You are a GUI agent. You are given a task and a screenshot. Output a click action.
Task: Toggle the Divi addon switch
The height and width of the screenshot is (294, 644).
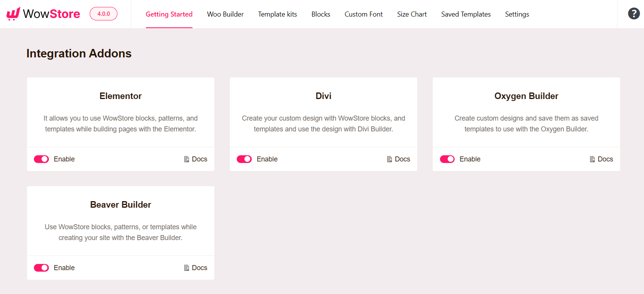tap(244, 159)
